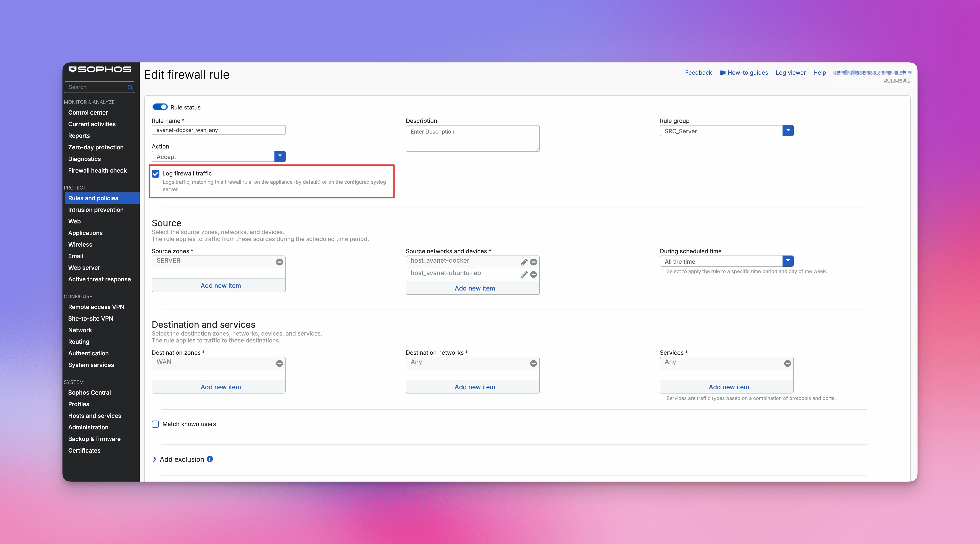Click the Feedback link
This screenshot has width=980, height=544.
tap(698, 73)
